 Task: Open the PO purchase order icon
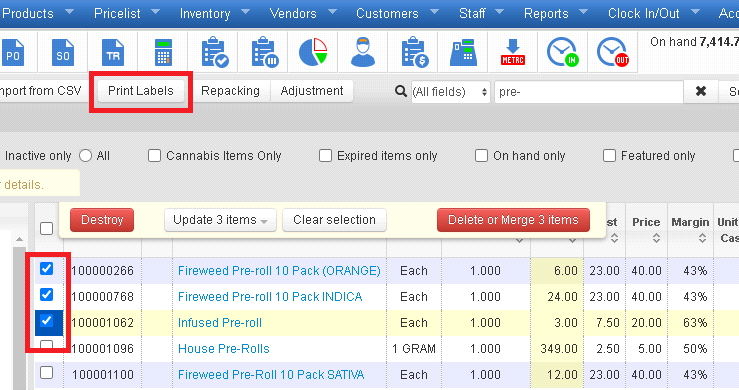13,52
